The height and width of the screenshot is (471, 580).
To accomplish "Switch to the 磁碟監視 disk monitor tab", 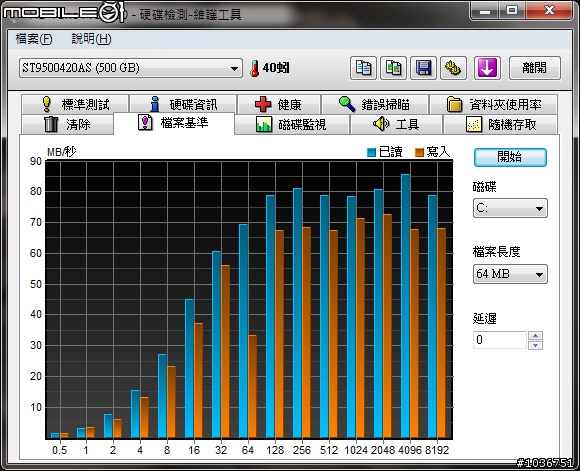I will point(292,124).
